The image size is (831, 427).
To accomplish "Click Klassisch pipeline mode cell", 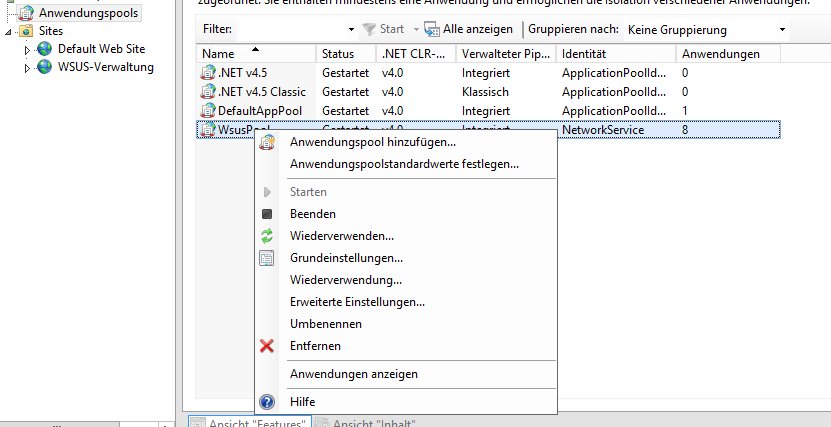I will (485, 92).
